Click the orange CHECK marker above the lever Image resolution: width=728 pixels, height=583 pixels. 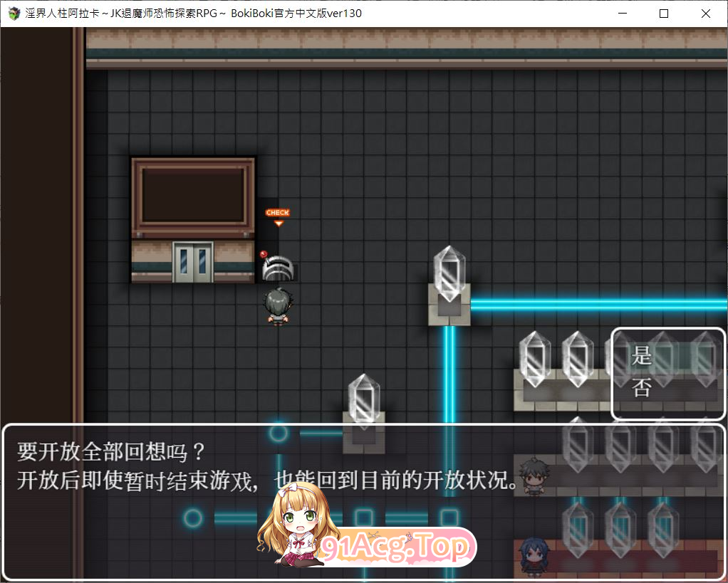click(278, 216)
